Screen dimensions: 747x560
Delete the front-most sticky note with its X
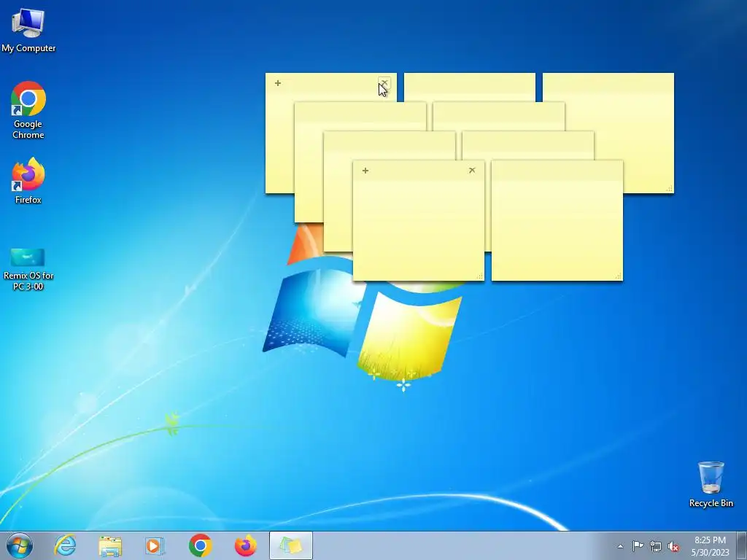point(472,171)
